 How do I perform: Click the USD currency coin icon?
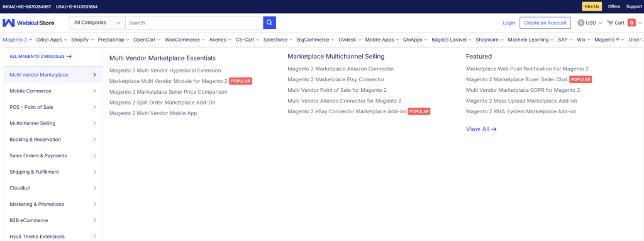pyautogui.click(x=580, y=23)
